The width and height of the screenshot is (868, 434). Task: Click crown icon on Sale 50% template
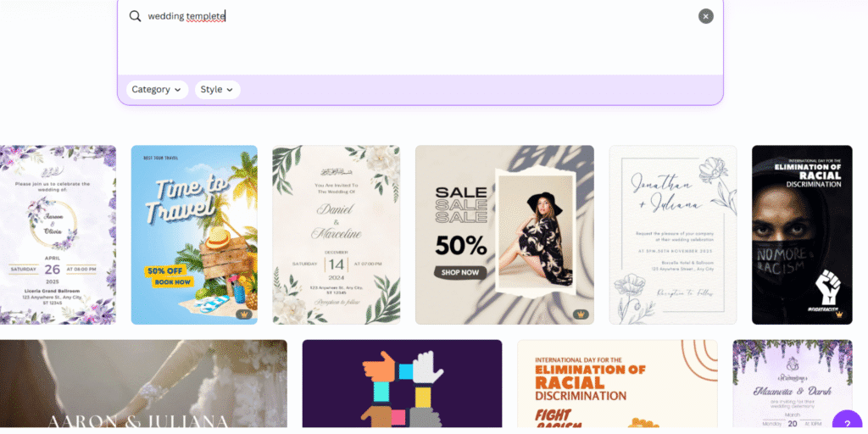click(580, 314)
